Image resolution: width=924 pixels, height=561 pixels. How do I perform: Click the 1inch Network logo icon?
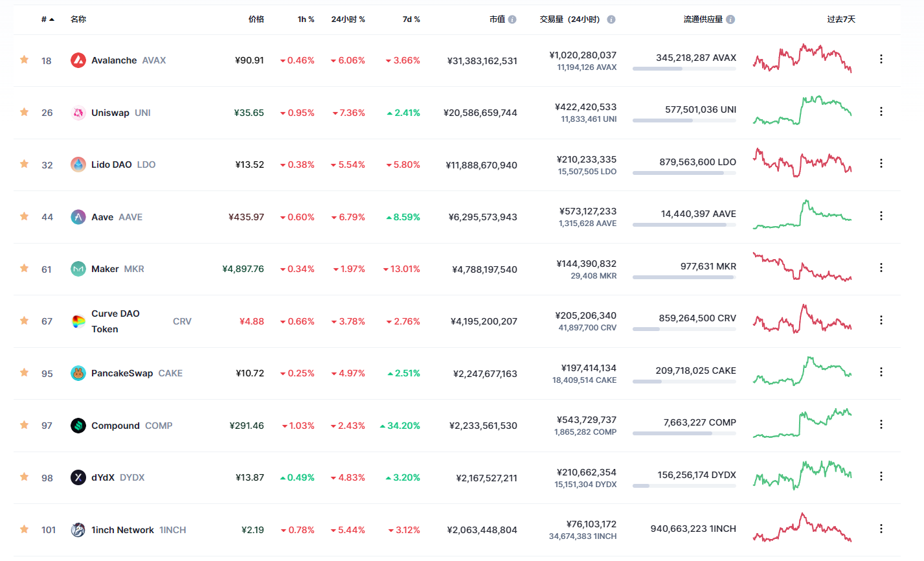tap(78, 530)
